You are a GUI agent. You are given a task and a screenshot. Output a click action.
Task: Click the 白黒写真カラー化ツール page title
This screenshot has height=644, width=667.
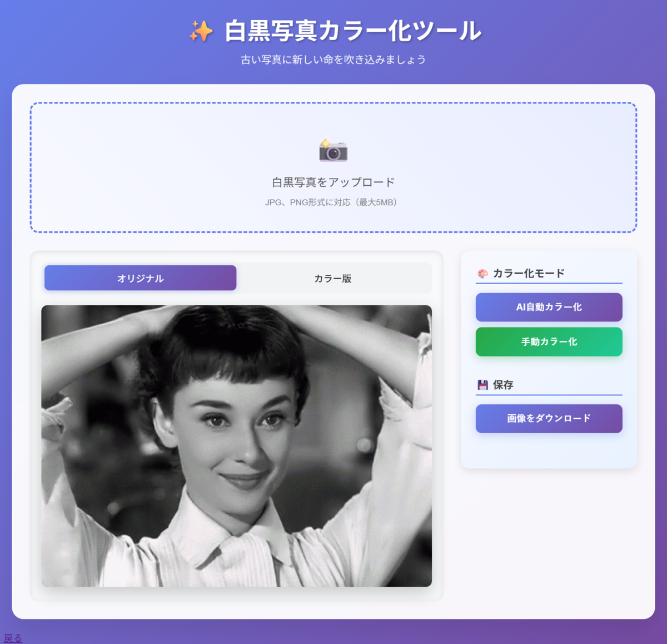pyautogui.click(x=353, y=31)
